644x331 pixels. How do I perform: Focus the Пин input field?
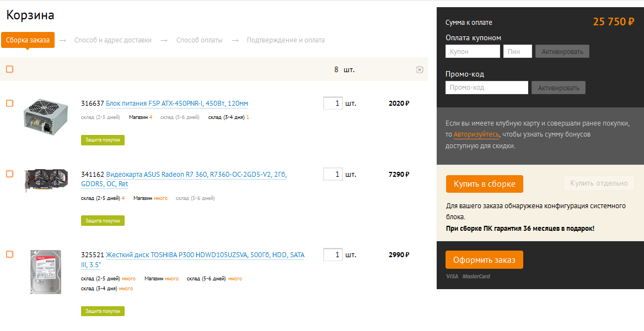coord(518,52)
